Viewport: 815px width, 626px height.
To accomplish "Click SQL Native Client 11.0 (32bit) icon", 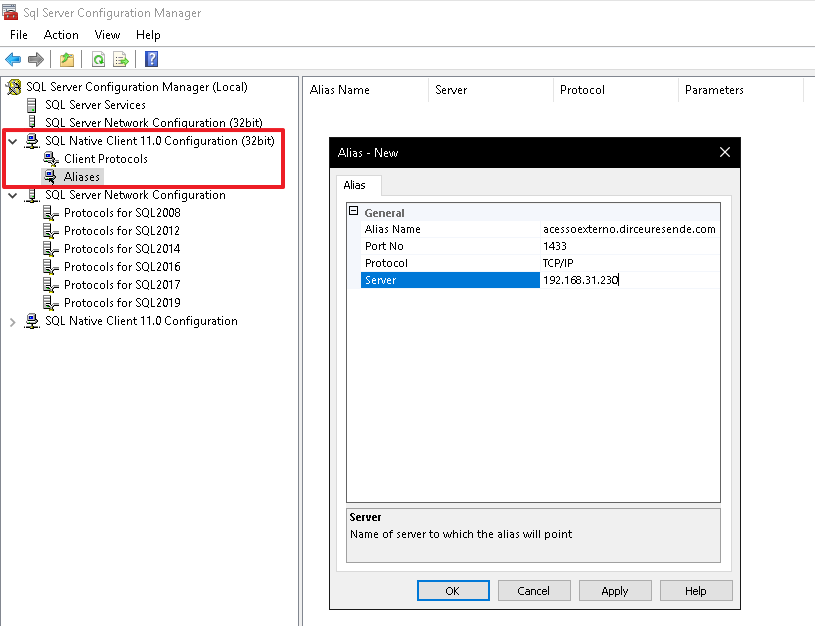I will click(x=32, y=141).
